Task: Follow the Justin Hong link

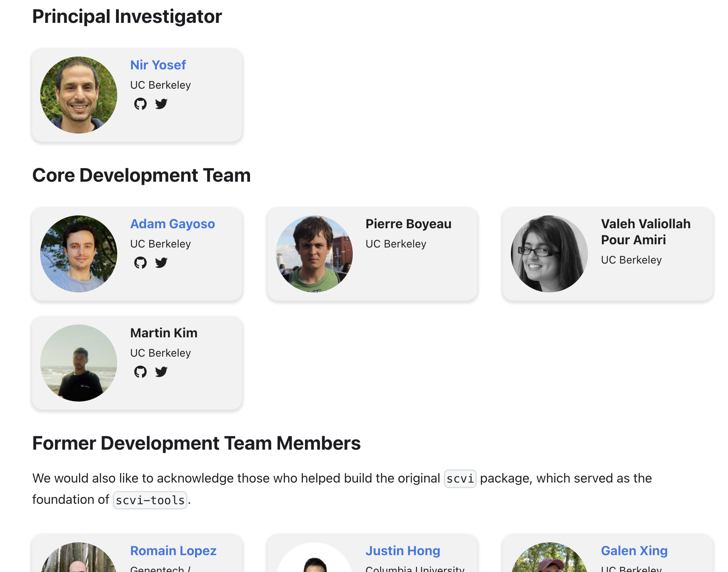Action: point(403,551)
